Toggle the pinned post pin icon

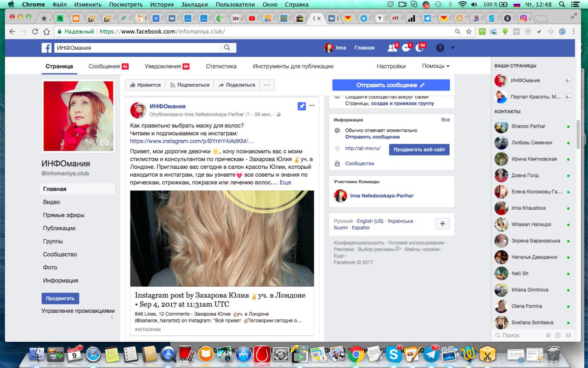click(301, 106)
